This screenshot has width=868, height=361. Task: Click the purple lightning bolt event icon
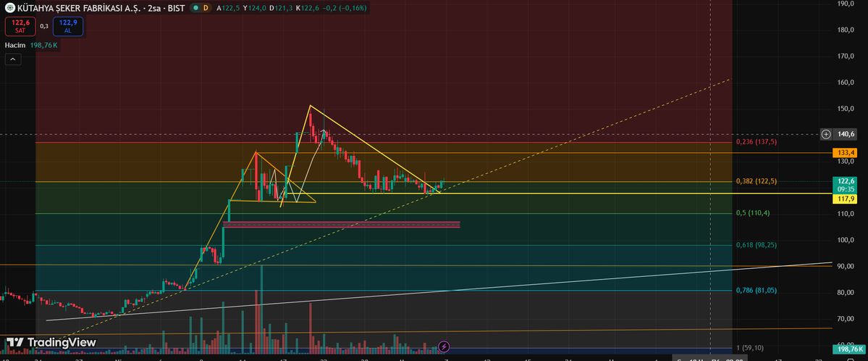(x=443, y=347)
